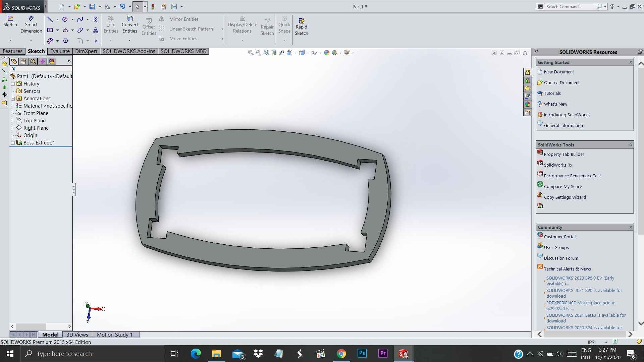Viewport: 644px width, 362px height.
Task: Click the Search Commands field
Action: pos(571,7)
